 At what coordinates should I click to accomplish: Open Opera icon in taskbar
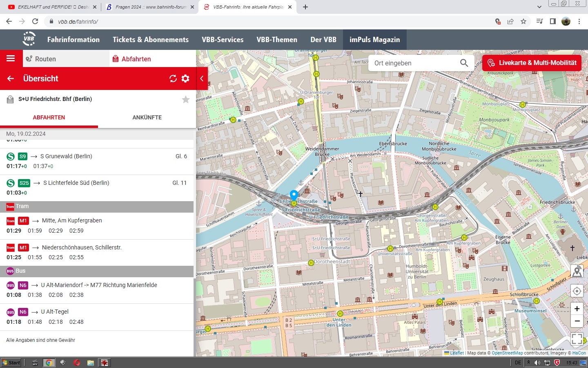click(77, 362)
